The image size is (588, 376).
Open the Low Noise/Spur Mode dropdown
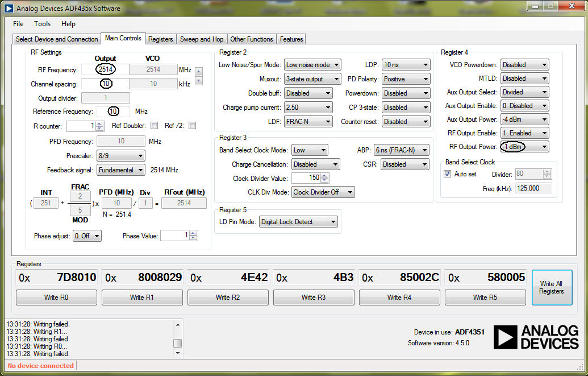click(x=312, y=65)
